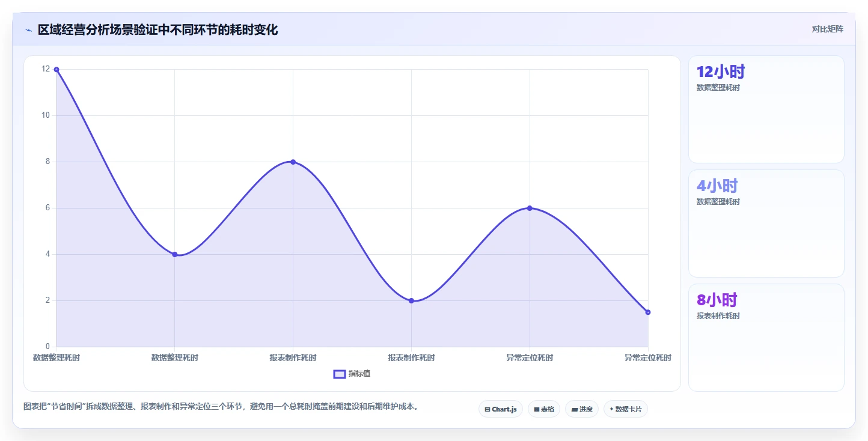Click the chart title 区域经营分析场景验证中不同环节的耗时变化
This screenshot has width=868, height=441.
158,30
